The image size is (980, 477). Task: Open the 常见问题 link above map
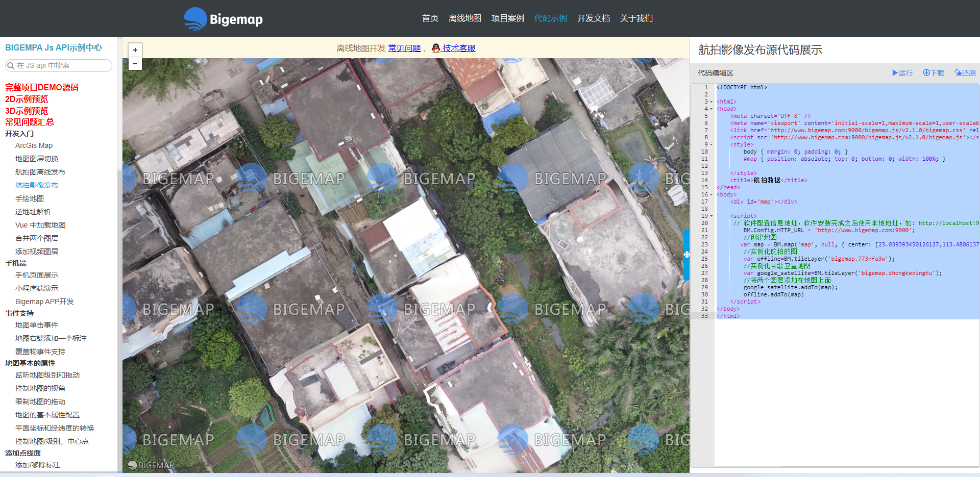[x=404, y=48]
